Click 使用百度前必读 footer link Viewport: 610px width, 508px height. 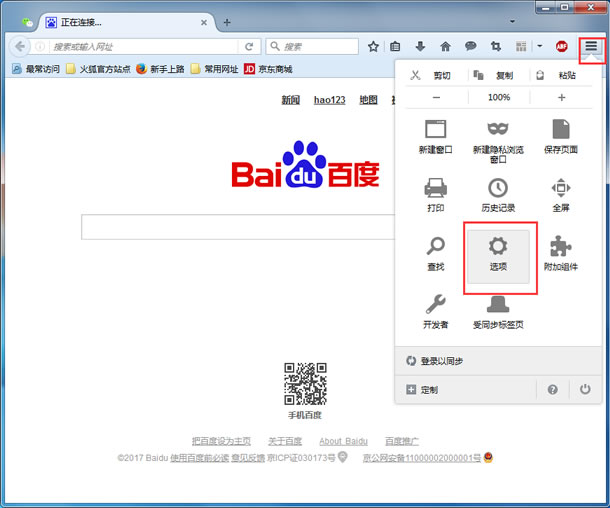[x=199, y=458]
